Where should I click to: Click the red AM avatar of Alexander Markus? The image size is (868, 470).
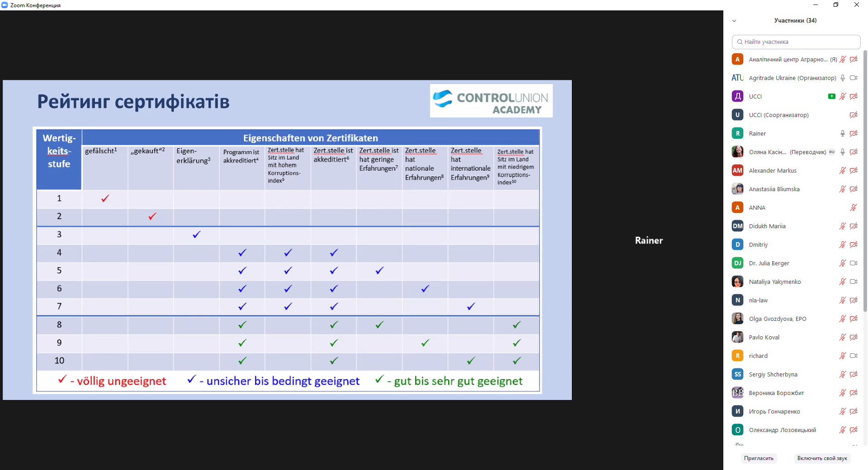click(737, 170)
